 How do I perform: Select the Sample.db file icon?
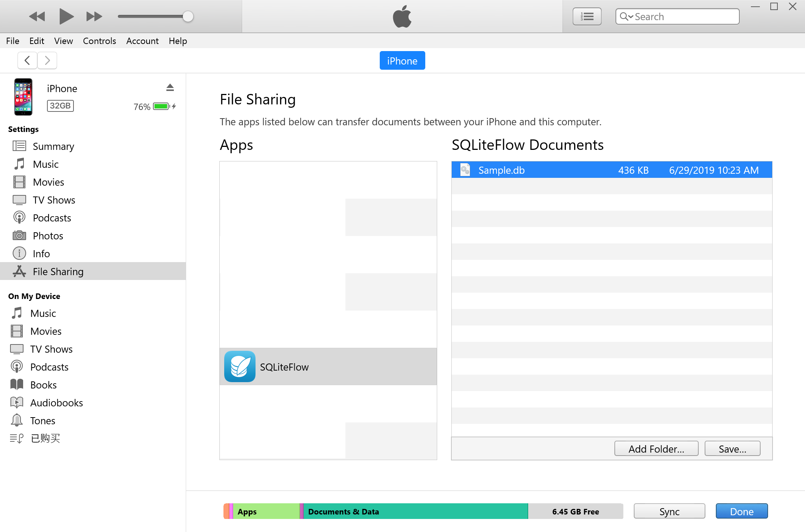click(x=465, y=170)
